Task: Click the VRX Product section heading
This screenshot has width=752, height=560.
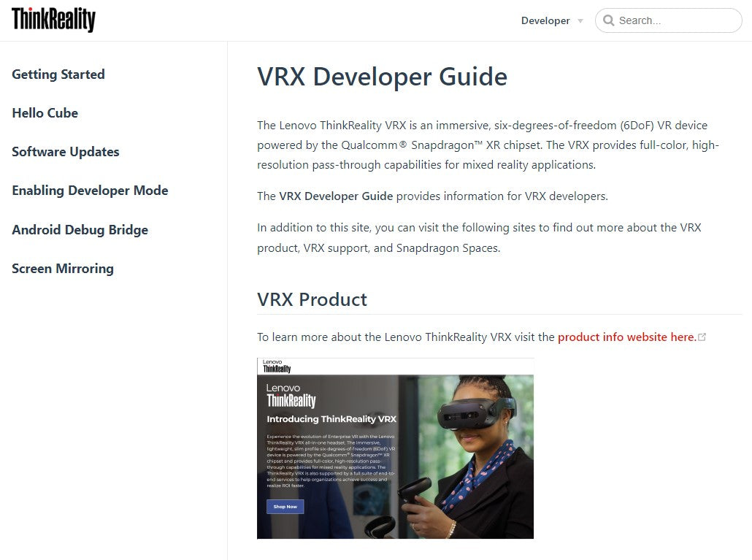Action: point(312,299)
